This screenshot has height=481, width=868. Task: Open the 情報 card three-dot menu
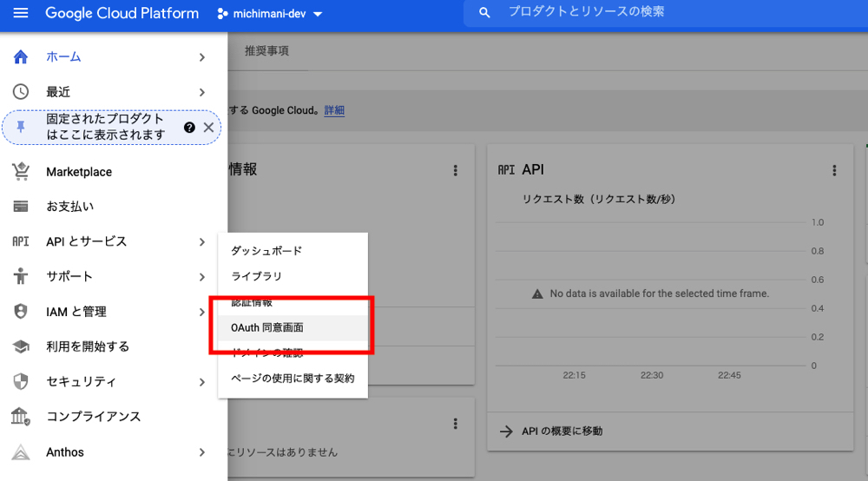click(x=456, y=170)
